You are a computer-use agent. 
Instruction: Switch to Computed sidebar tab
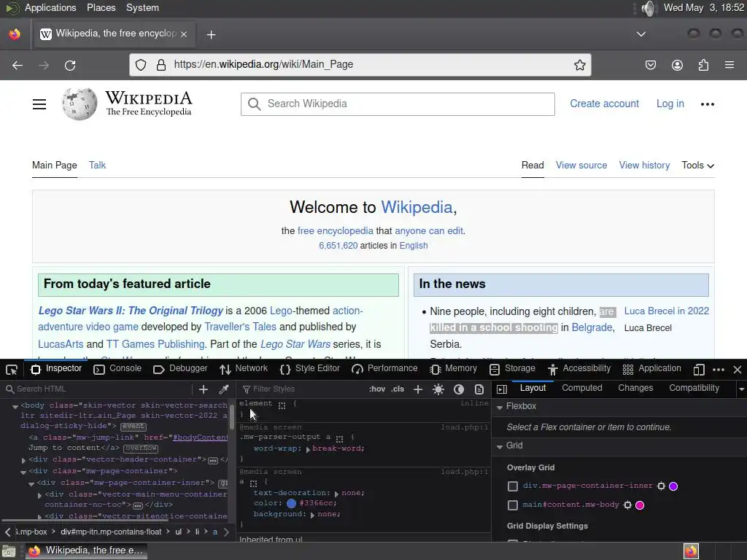click(x=581, y=388)
